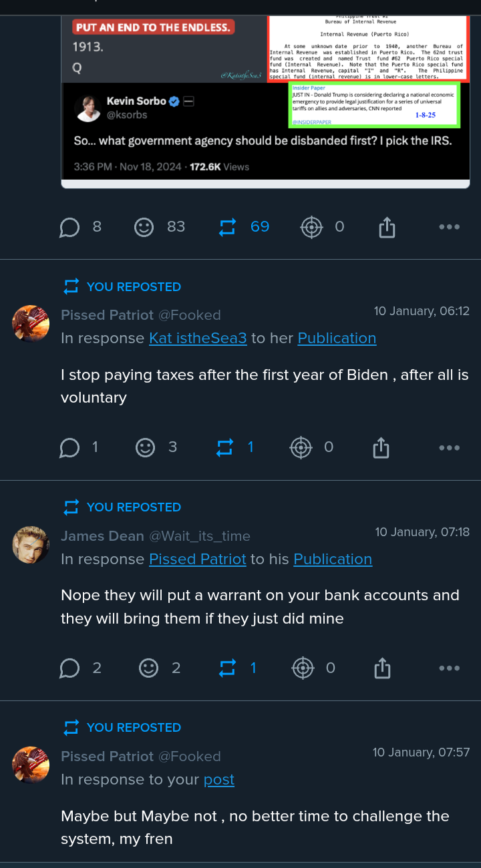Share James Dean's warrant comment

tap(382, 668)
